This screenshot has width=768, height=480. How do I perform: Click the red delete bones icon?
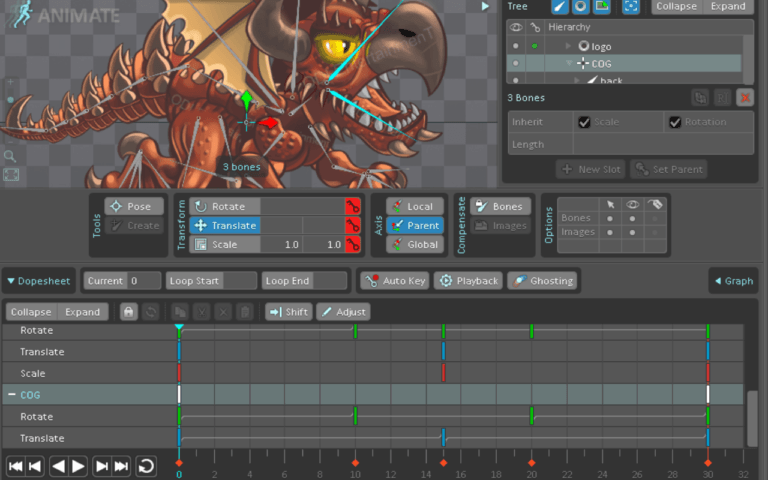[x=746, y=98]
